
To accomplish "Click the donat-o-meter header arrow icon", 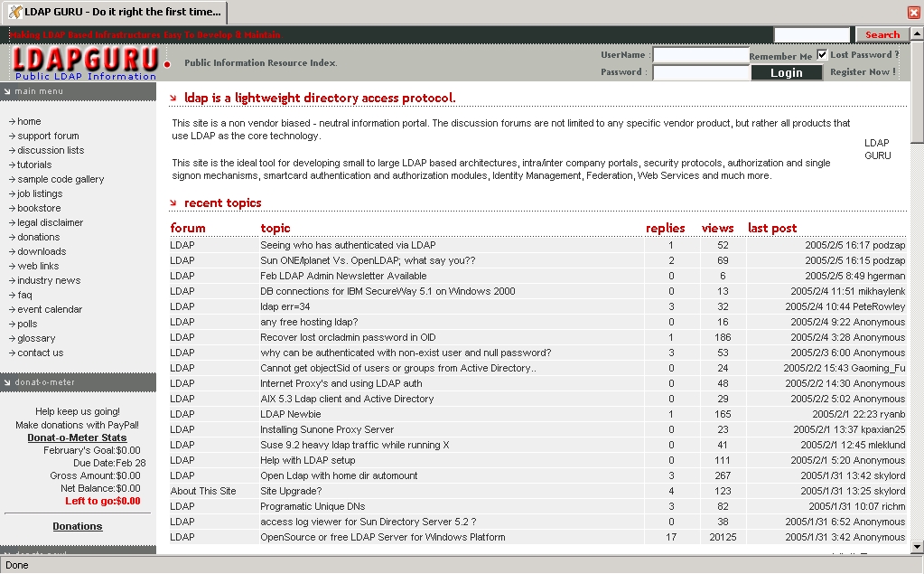I will [x=7, y=382].
